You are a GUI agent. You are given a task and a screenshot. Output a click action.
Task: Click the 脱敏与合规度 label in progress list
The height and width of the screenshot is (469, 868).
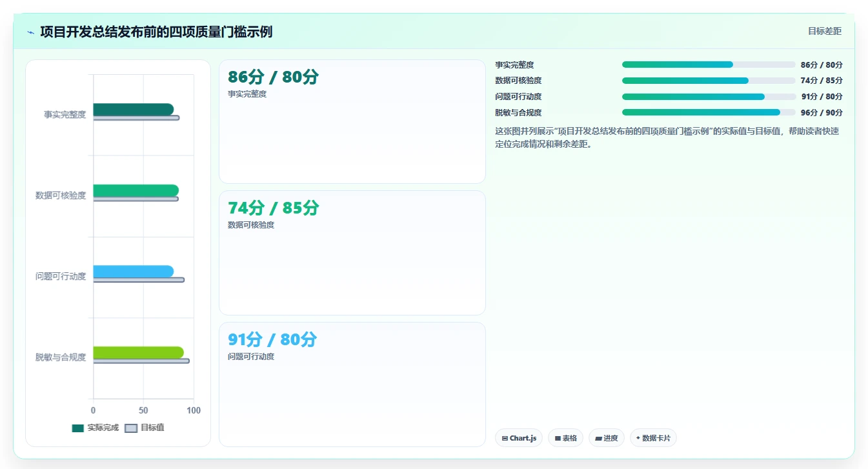[x=518, y=113]
